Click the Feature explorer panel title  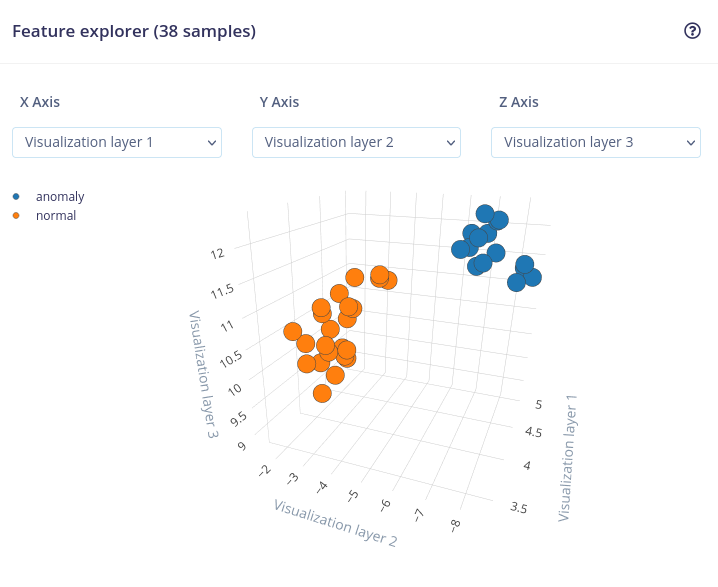pyautogui.click(x=134, y=31)
